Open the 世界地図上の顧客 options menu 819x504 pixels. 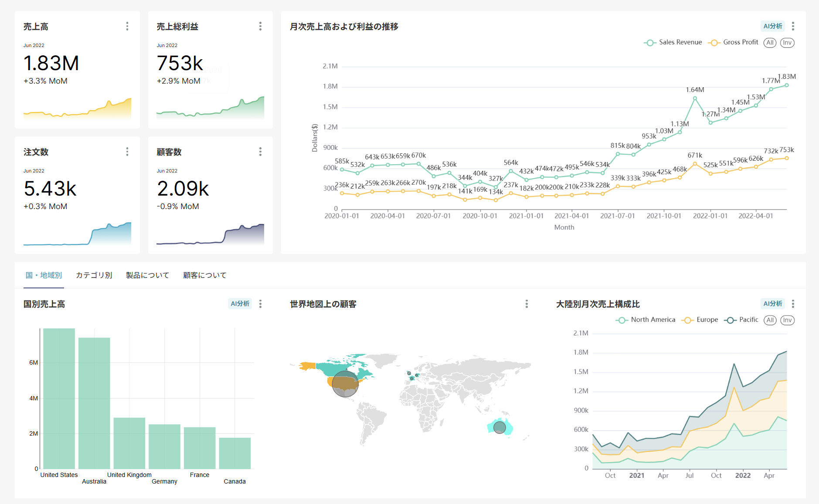coord(527,304)
